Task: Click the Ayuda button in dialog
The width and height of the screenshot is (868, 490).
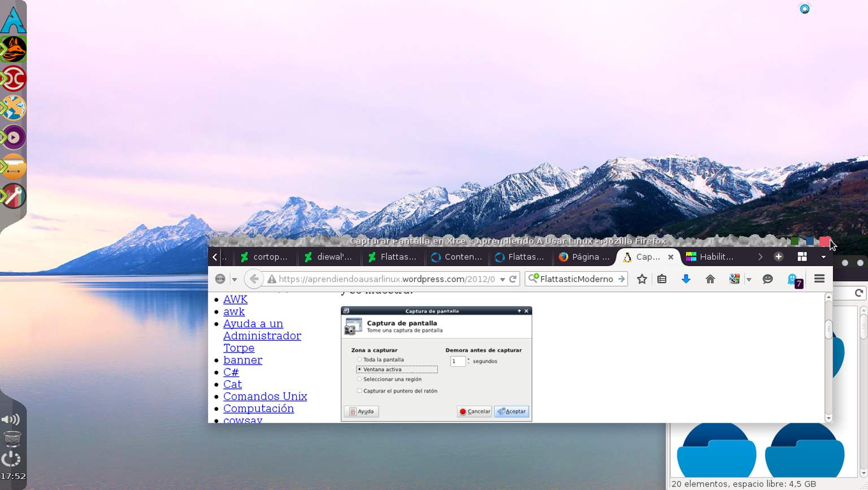Action: tap(361, 411)
